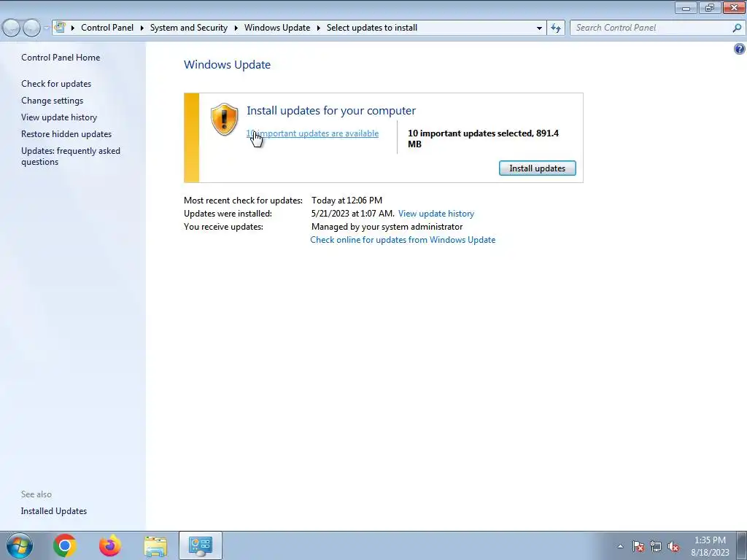Click the Forward navigation arrow button

31,28
